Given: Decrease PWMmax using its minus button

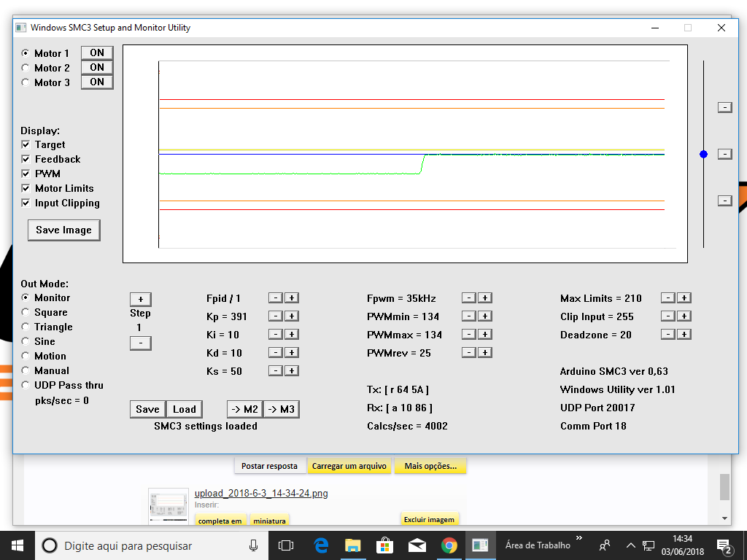Looking at the screenshot, I should point(469,335).
